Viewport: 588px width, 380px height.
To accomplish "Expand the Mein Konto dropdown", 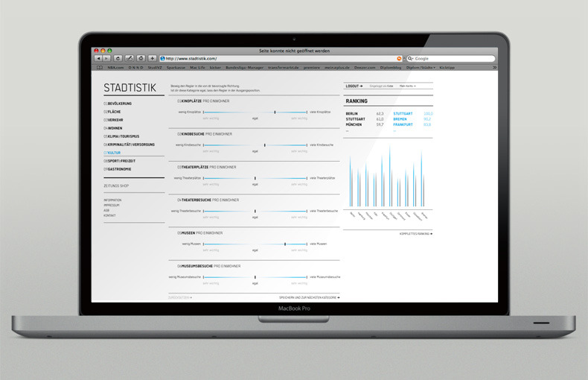I will [x=407, y=86].
